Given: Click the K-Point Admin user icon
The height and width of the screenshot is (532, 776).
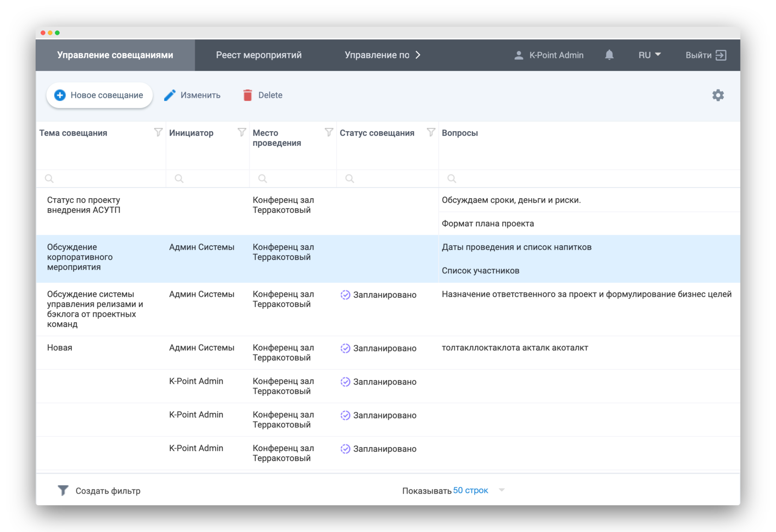Looking at the screenshot, I should pos(519,55).
